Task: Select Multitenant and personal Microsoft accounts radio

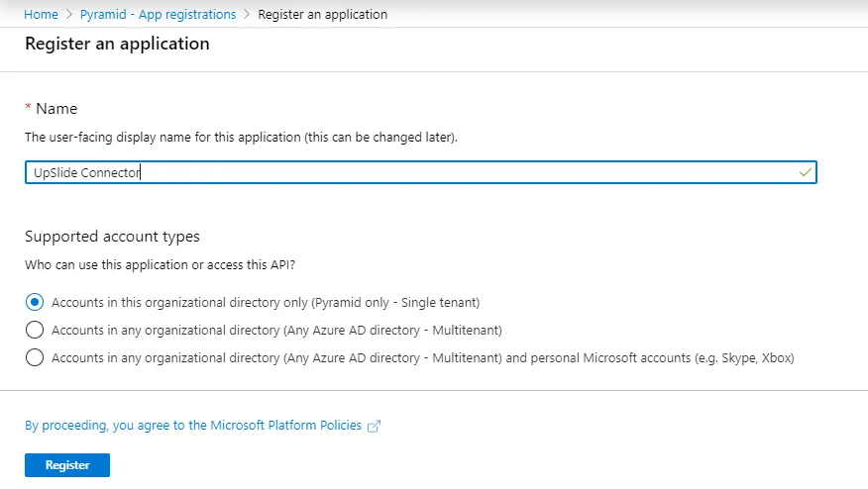Action: tap(35, 357)
